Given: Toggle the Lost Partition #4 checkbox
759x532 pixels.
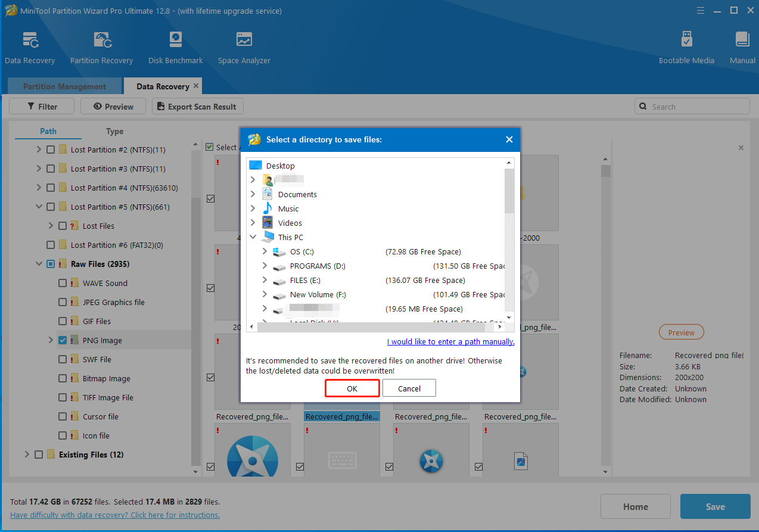Looking at the screenshot, I should pyautogui.click(x=51, y=188).
